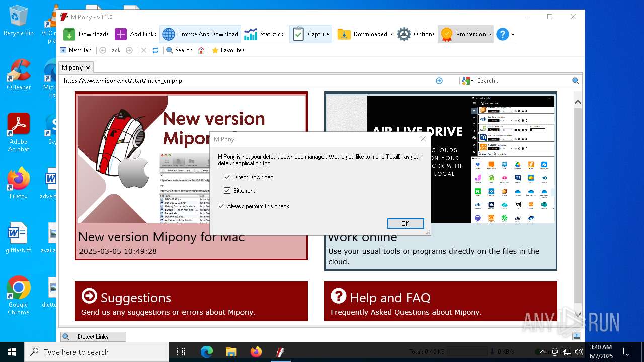Image resolution: width=644 pixels, height=362 pixels.
Task: Launch Firefox from desktop icon
Action: tap(19, 184)
